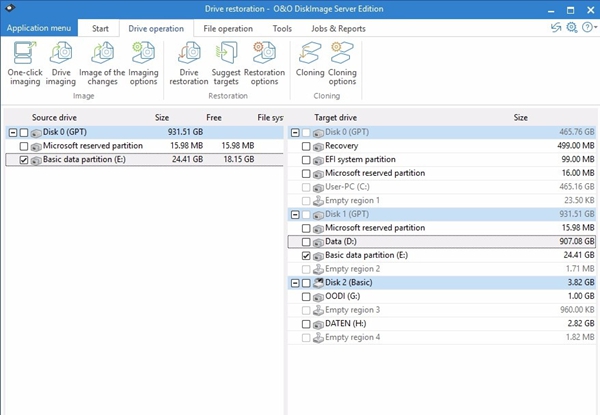Check the Disk 2 (Basic) checkbox
Image resolution: width=600 pixels, height=415 pixels.
[x=306, y=283]
